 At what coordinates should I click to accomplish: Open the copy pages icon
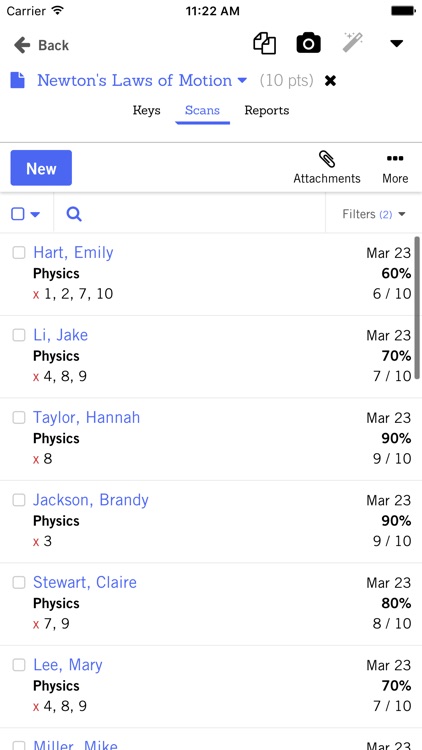click(x=265, y=44)
